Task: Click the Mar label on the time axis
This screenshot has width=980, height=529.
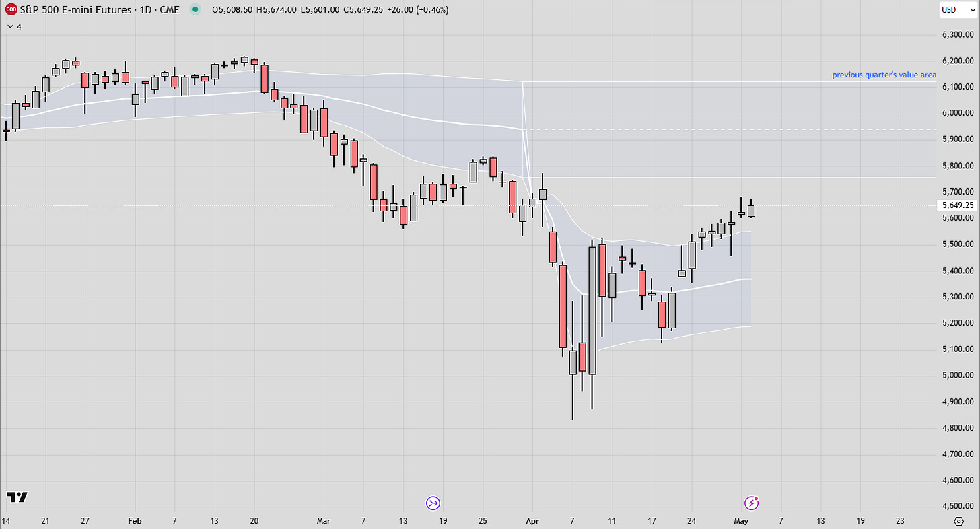Action: click(x=323, y=521)
